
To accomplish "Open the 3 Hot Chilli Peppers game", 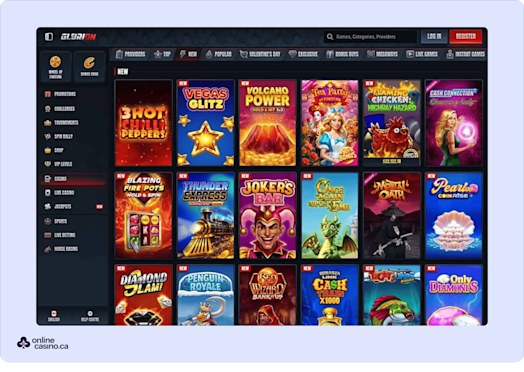I will (143, 123).
